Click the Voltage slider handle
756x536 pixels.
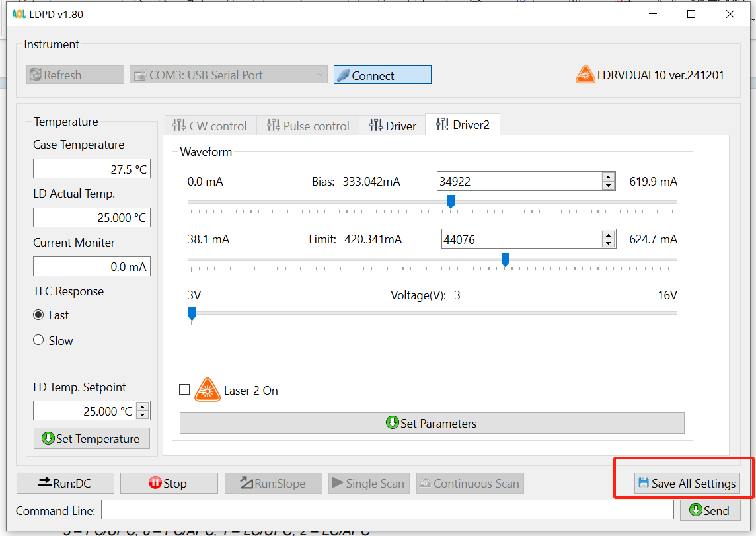pyautogui.click(x=192, y=313)
